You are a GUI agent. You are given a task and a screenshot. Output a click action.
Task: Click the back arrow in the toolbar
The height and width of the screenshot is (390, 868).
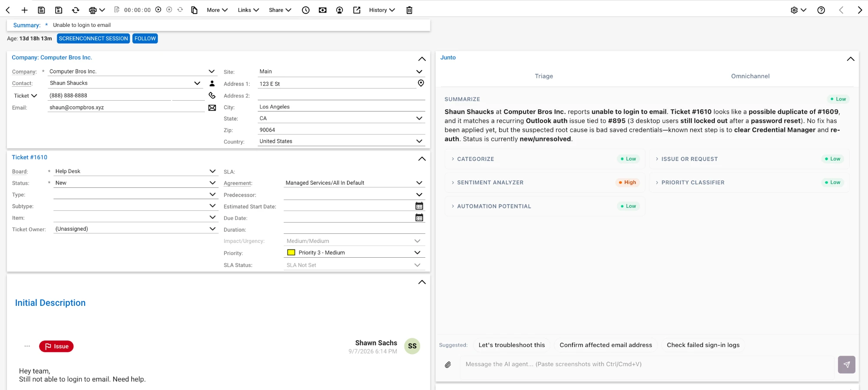tap(8, 10)
